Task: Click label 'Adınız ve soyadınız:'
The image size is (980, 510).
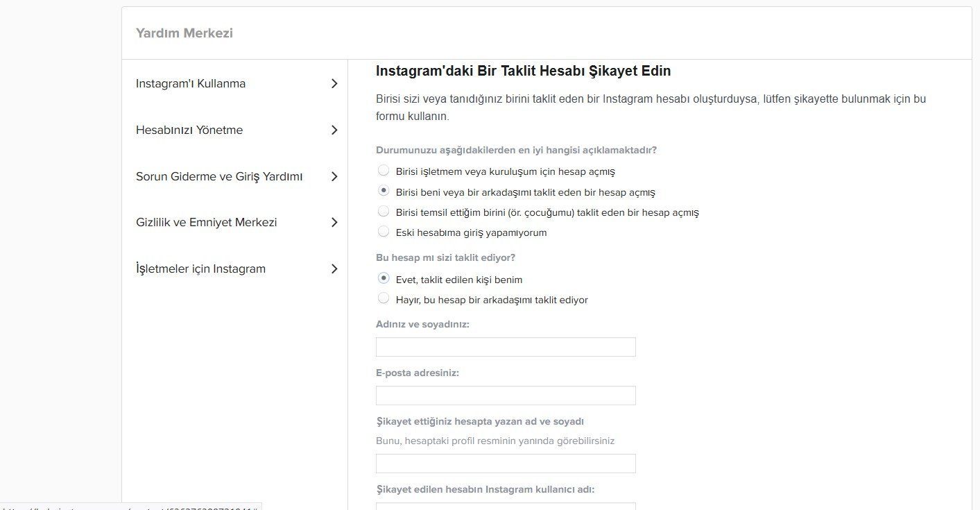Action: point(422,324)
